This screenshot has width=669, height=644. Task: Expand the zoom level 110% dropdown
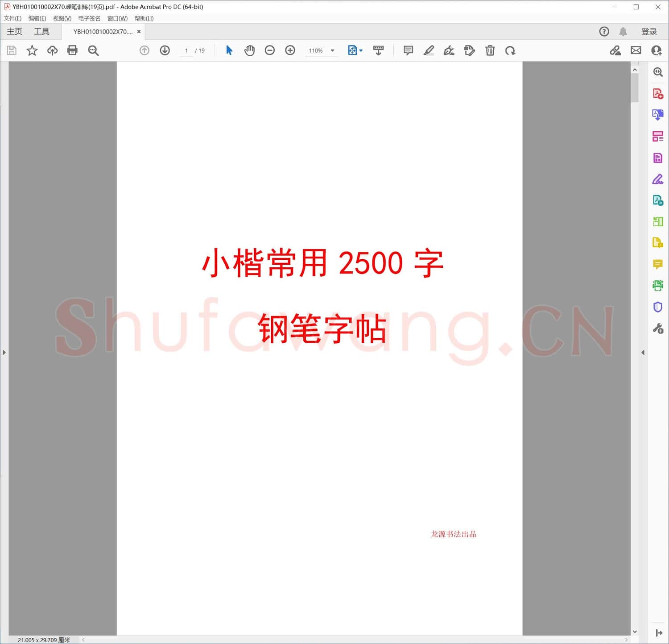point(332,50)
